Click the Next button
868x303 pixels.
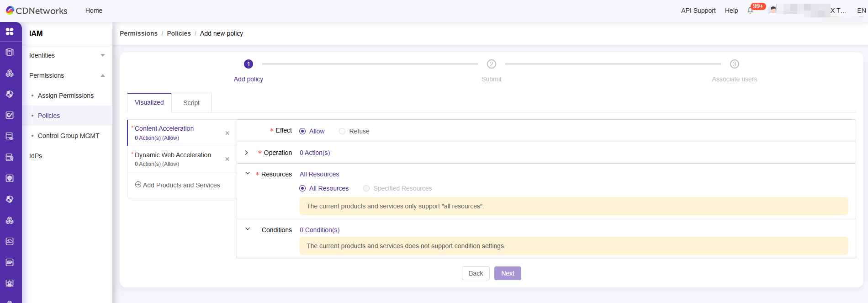tap(508, 273)
